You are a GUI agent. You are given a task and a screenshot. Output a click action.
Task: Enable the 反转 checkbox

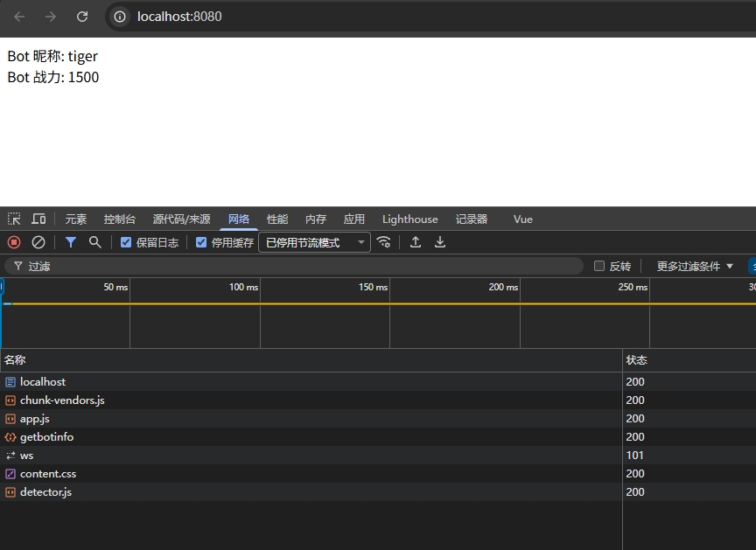click(599, 266)
